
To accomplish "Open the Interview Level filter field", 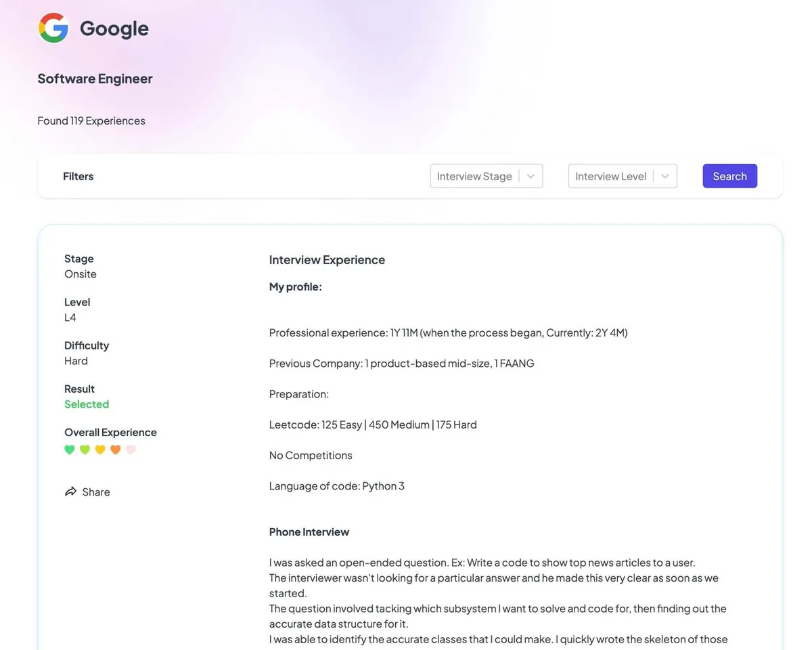I will [610, 176].
